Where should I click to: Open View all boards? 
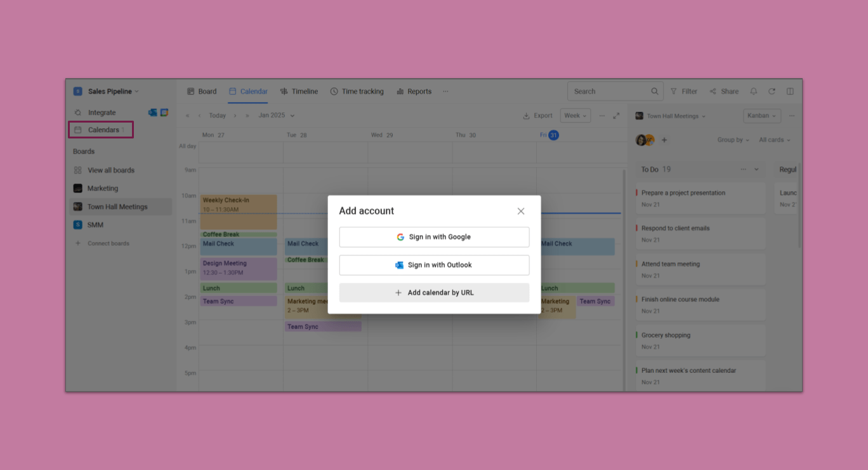pyautogui.click(x=111, y=170)
